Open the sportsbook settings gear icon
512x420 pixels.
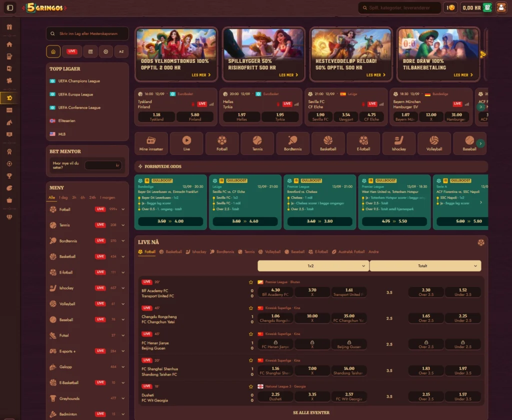pos(106,51)
